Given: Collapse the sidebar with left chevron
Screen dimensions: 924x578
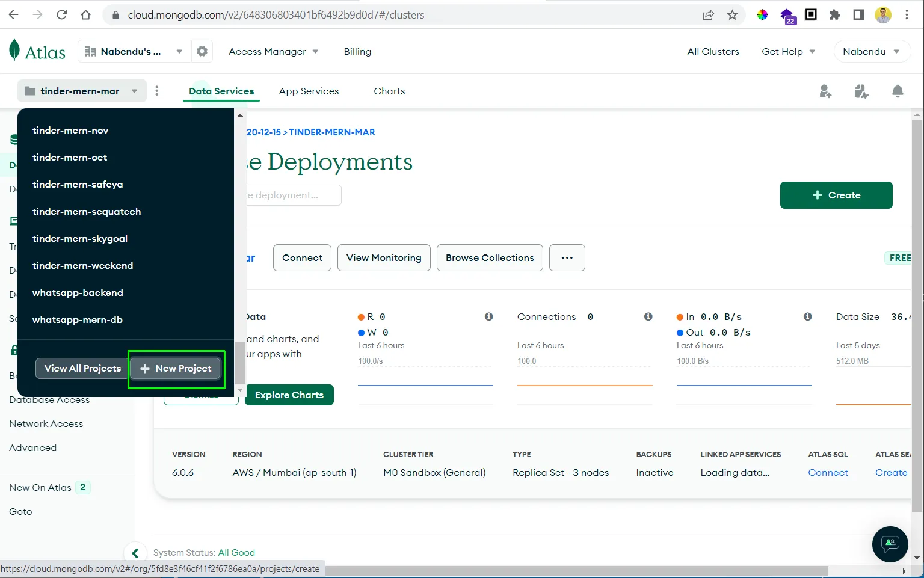Looking at the screenshot, I should point(135,553).
